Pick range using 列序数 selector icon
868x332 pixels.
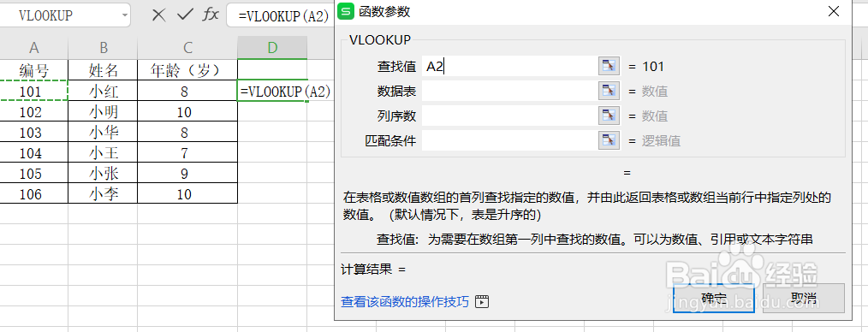click(609, 116)
